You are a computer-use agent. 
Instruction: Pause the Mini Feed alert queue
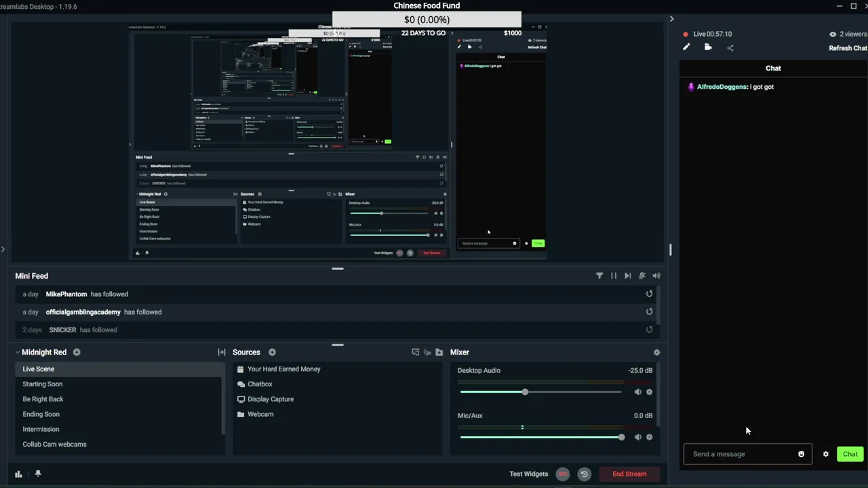614,276
